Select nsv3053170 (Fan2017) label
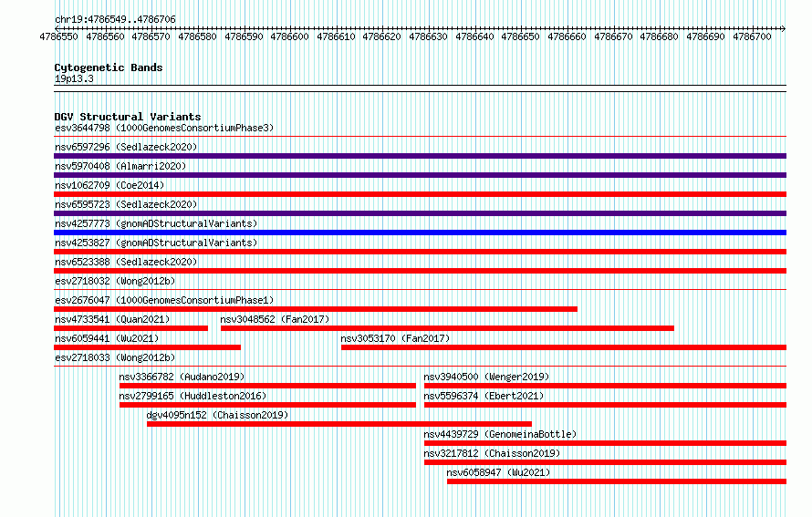The width and height of the screenshot is (812, 517). (395, 338)
